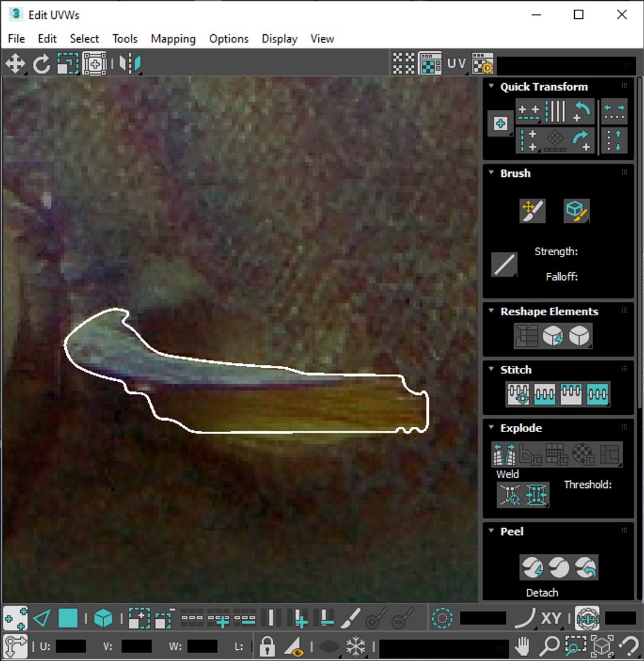Click the Straighten Selection icon under Reshape Elements

(526, 336)
